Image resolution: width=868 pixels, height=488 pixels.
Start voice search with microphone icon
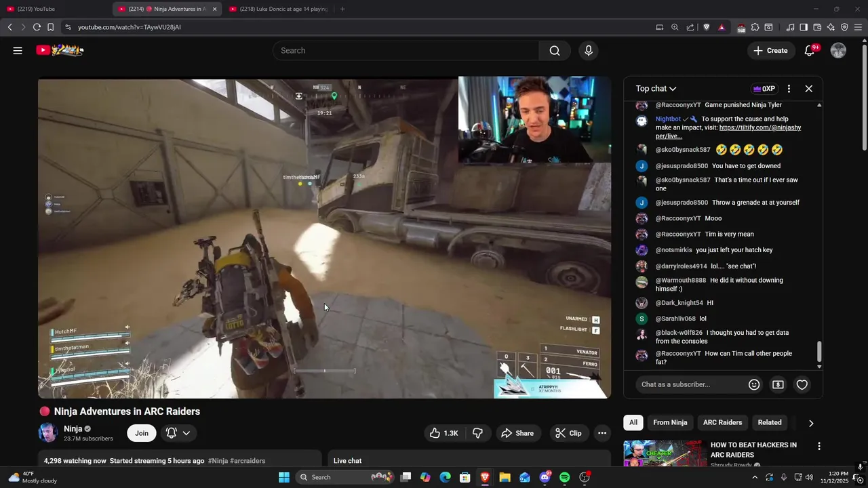click(588, 50)
